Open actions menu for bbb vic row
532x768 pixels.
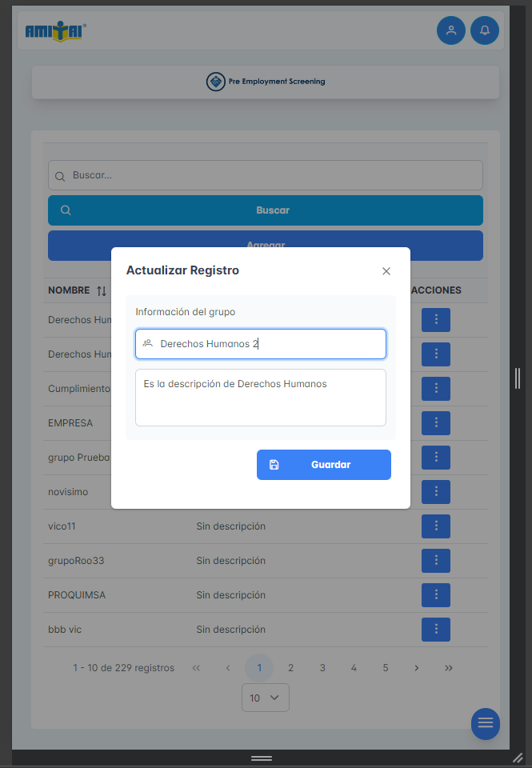point(435,630)
